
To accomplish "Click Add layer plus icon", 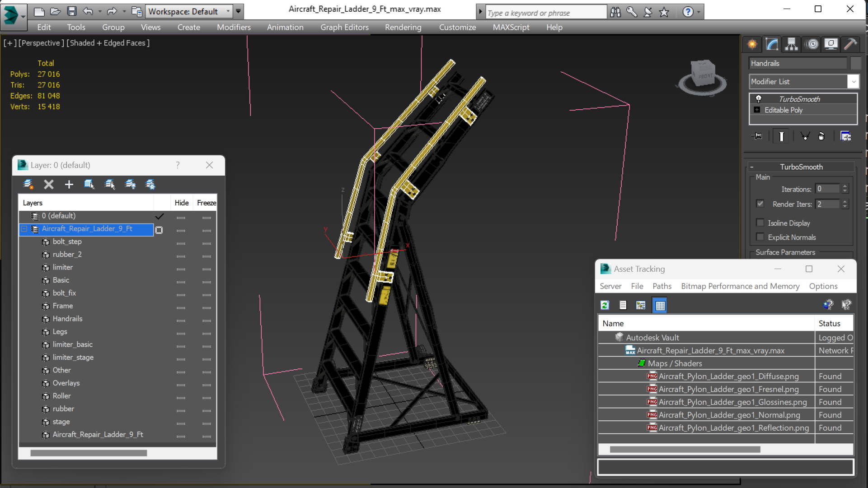I will point(69,184).
